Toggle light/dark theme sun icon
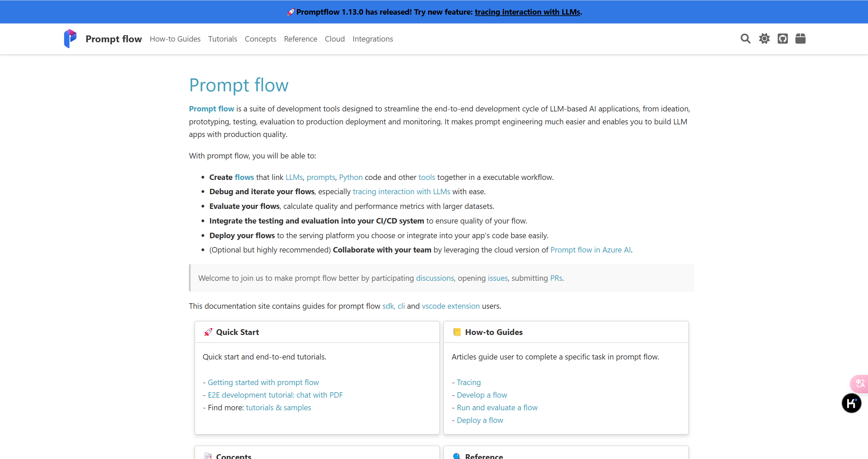This screenshot has height=459, width=868. point(764,39)
